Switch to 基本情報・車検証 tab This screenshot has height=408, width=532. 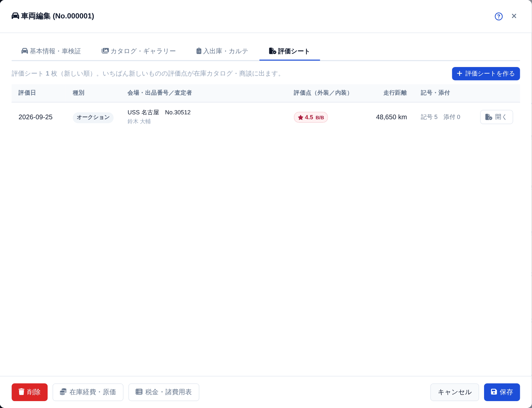(x=51, y=51)
